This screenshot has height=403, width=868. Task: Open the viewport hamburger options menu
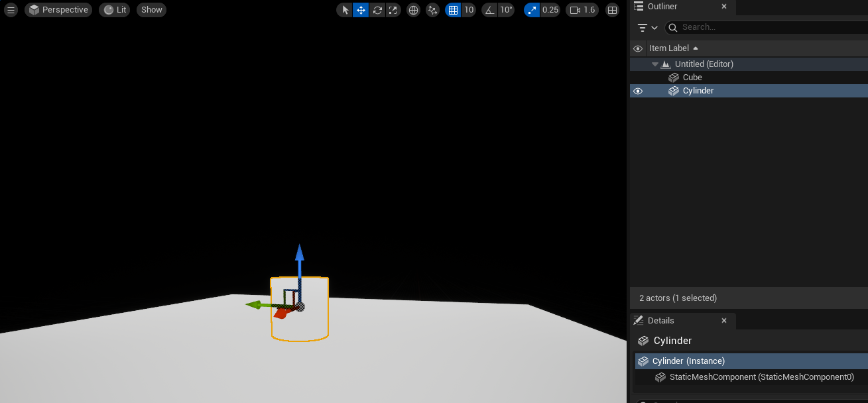[x=11, y=10]
